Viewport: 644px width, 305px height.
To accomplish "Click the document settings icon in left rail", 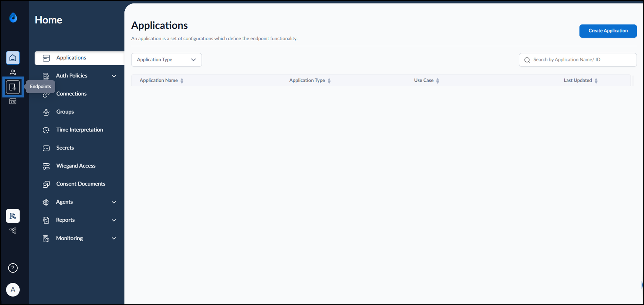I will (x=13, y=216).
